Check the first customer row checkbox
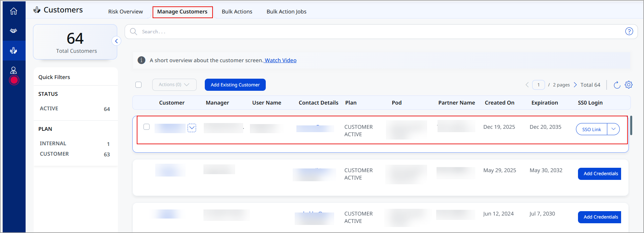 point(147,127)
